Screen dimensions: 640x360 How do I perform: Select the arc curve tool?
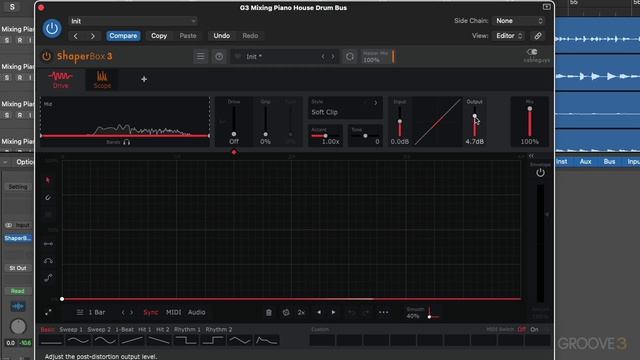48,261
